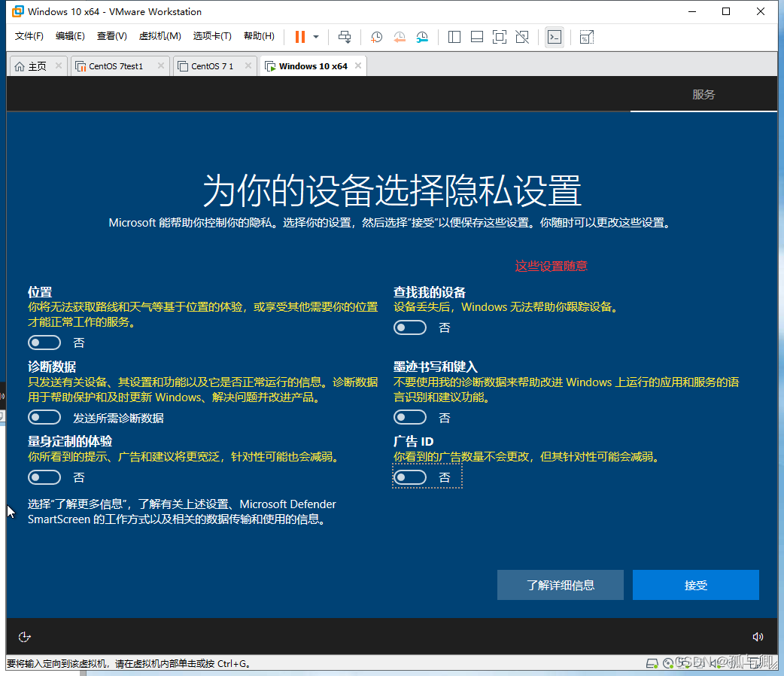The width and height of the screenshot is (784, 676).
Task: Click the 查找我的设备 heading text
Action: (x=430, y=292)
